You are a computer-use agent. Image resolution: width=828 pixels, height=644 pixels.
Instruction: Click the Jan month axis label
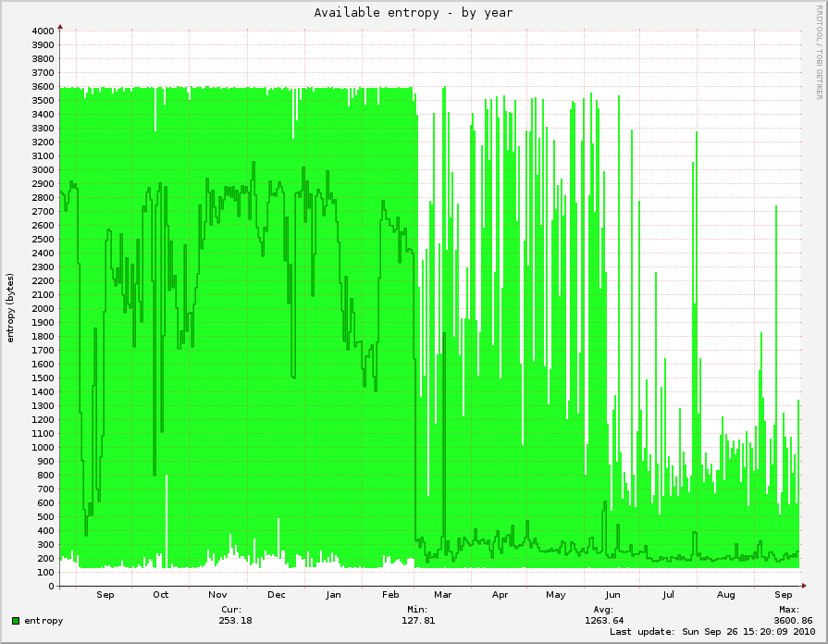pos(333,595)
